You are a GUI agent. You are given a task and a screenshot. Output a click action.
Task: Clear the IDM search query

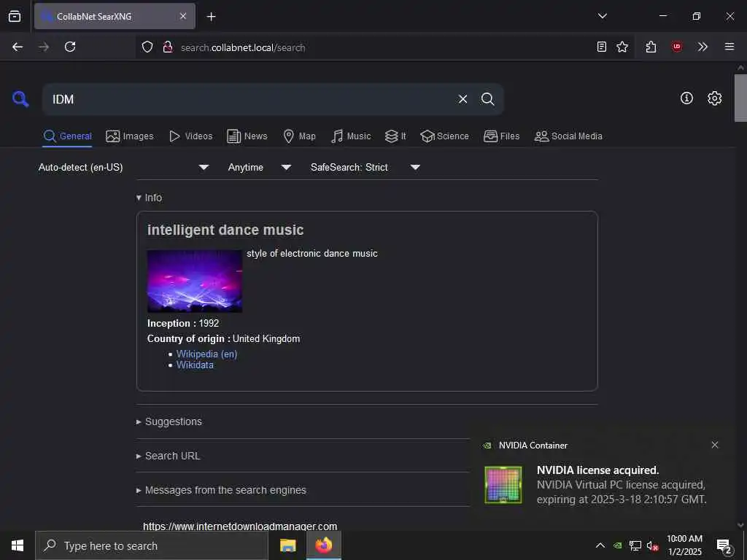462,99
